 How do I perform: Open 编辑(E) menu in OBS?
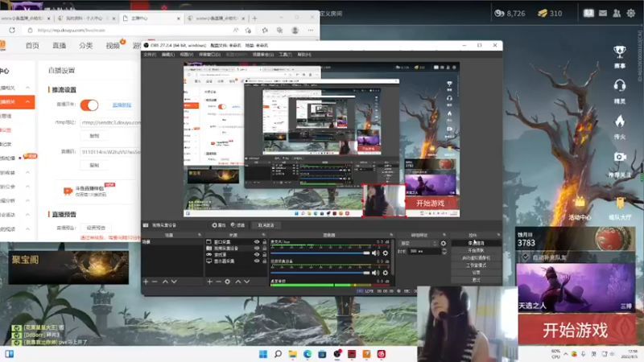pyautogui.click(x=167, y=54)
